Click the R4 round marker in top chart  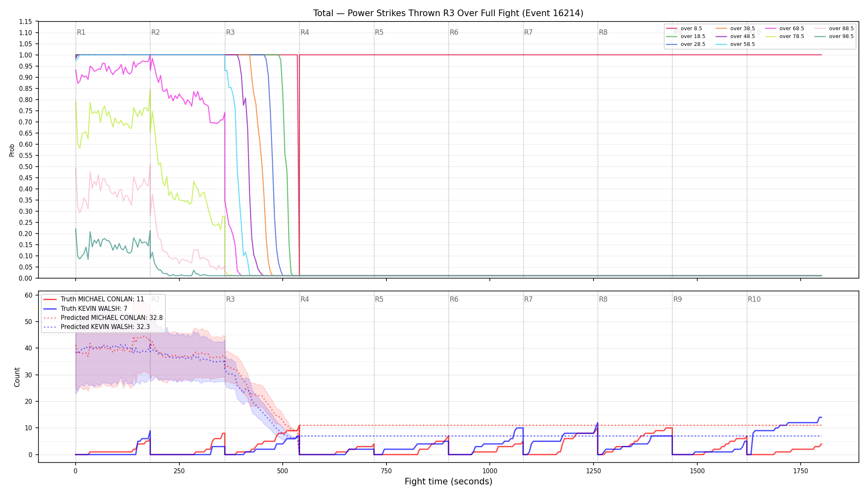point(305,32)
